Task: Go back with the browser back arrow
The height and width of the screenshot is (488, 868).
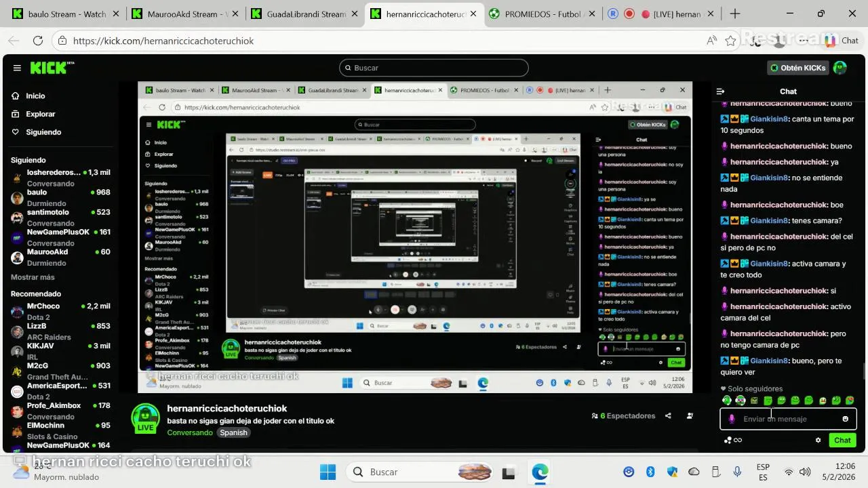Action: click(x=15, y=41)
